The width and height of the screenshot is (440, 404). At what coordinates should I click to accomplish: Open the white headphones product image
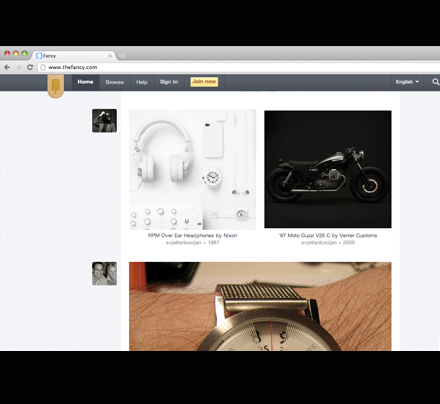pos(192,169)
